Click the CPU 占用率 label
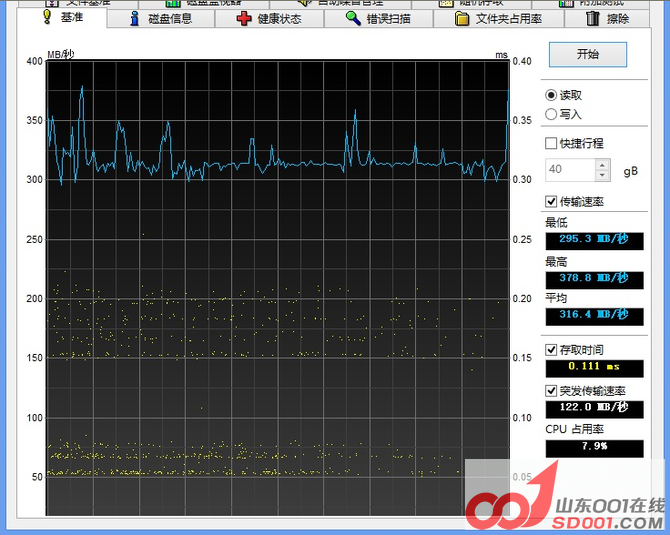The width and height of the screenshot is (670, 535). tap(575, 429)
